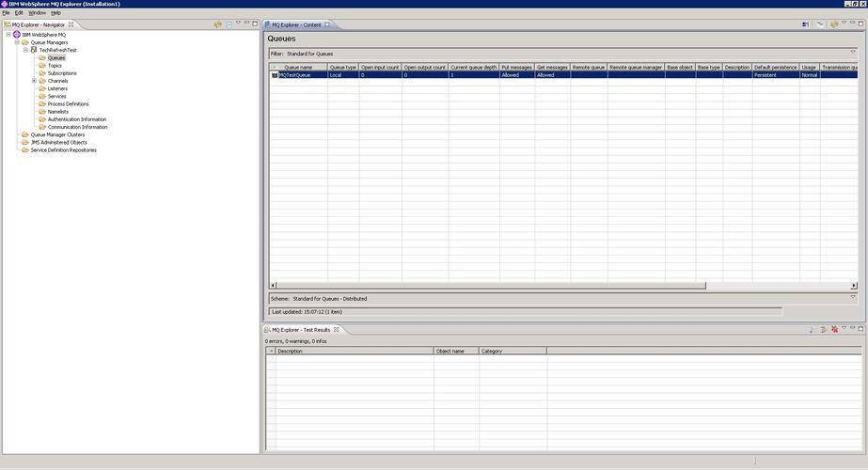The height and width of the screenshot is (470, 868).
Task: Select the Authentication Information folder
Action: click(77, 119)
